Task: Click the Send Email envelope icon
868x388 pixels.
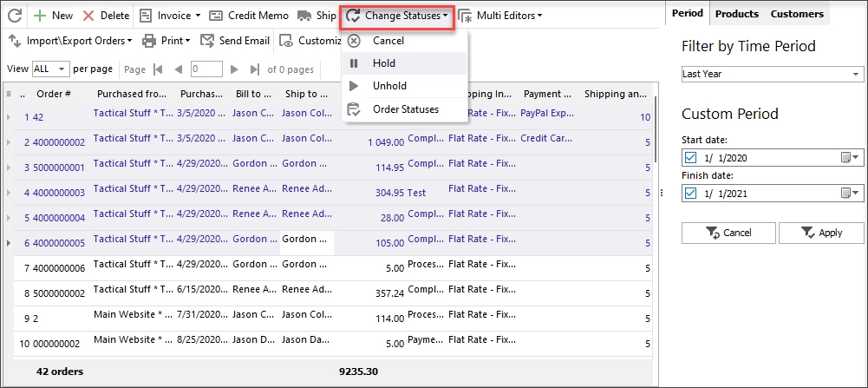Action: (207, 41)
